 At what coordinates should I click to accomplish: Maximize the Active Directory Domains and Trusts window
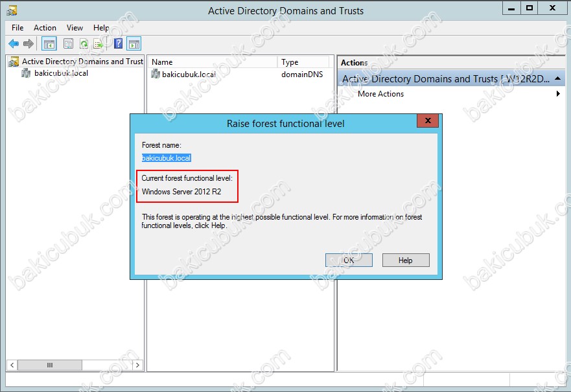click(530, 8)
